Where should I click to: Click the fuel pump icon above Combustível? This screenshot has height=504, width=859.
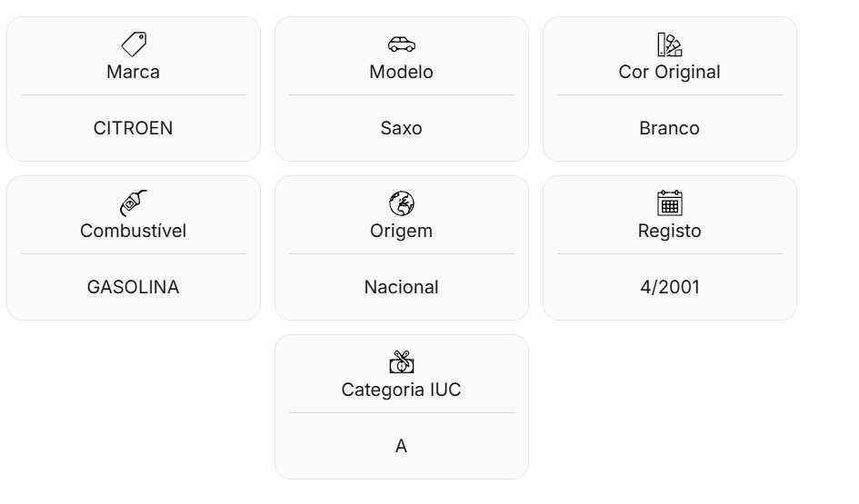(x=134, y=203)
